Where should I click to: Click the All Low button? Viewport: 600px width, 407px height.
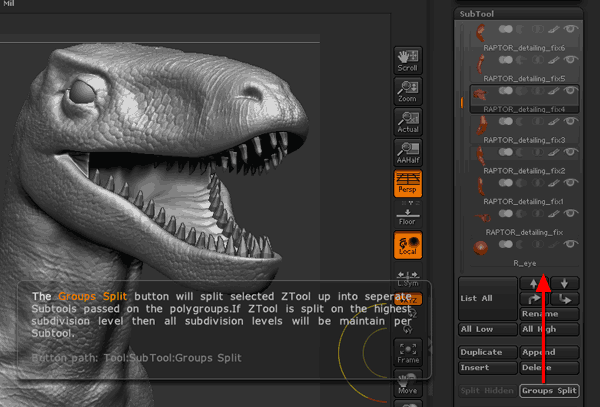[x=488, y=329]
